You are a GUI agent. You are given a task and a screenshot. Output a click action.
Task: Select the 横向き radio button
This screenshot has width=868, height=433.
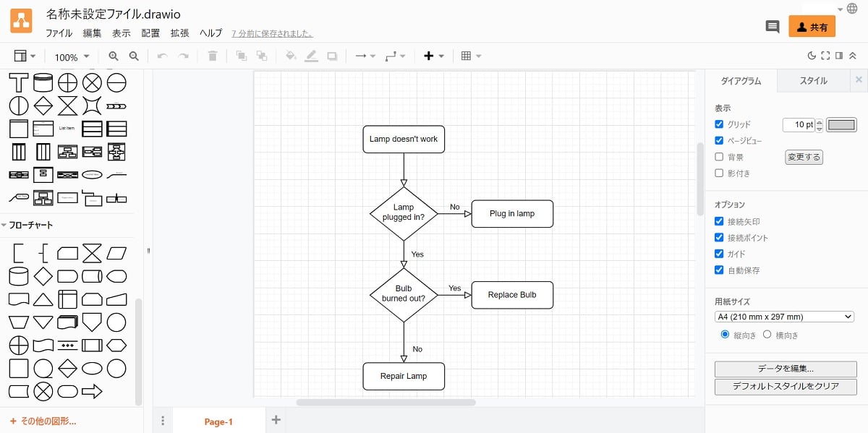(767, 335)
